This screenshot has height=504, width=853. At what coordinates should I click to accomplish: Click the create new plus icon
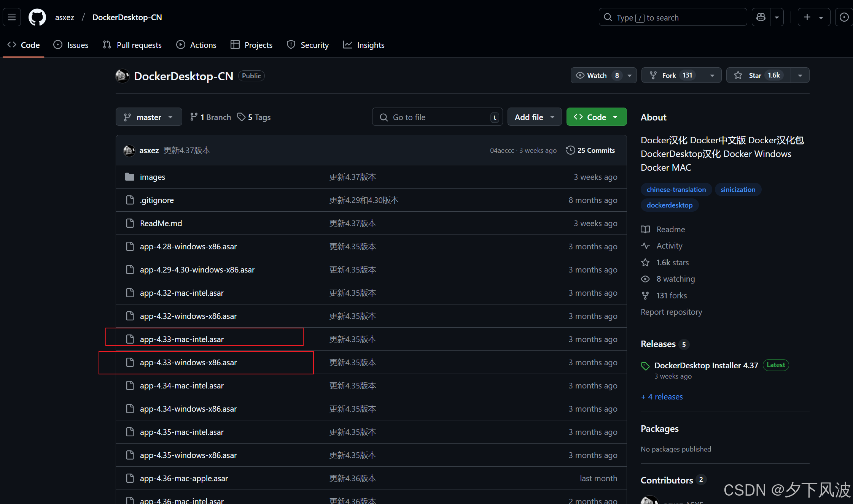click(807, 17)
